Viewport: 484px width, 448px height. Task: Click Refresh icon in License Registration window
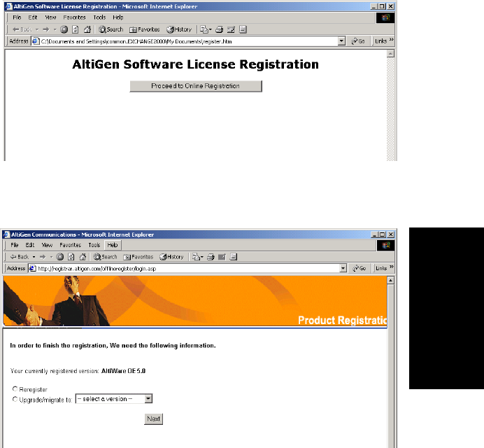click(x=76, y=29)
